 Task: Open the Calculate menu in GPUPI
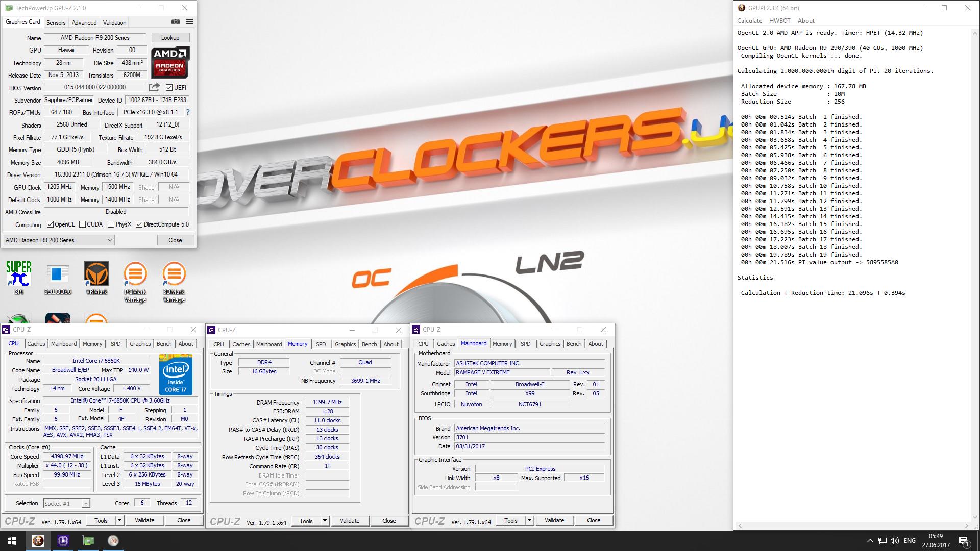(749, 21)
